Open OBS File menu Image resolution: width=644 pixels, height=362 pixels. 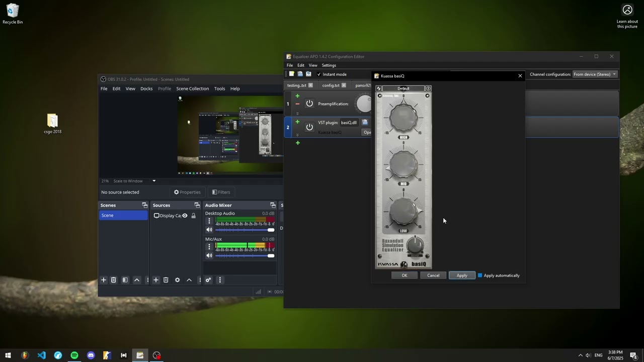(104, 88)
